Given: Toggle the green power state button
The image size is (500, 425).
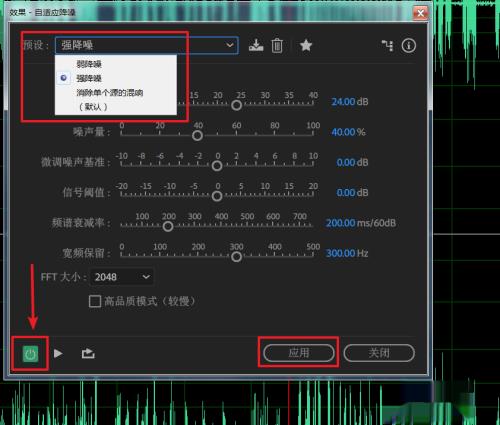Looking at the screenshot, I should [30, 354].
